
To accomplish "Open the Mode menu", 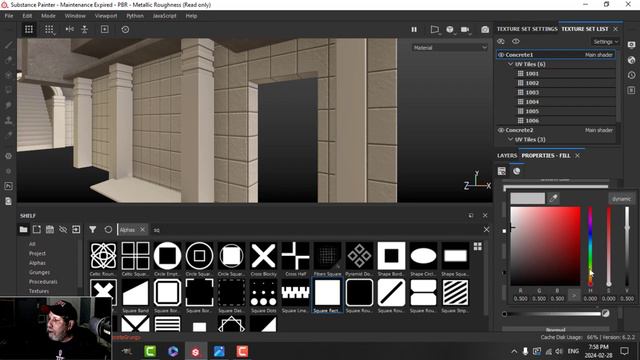I will [48, 16].
